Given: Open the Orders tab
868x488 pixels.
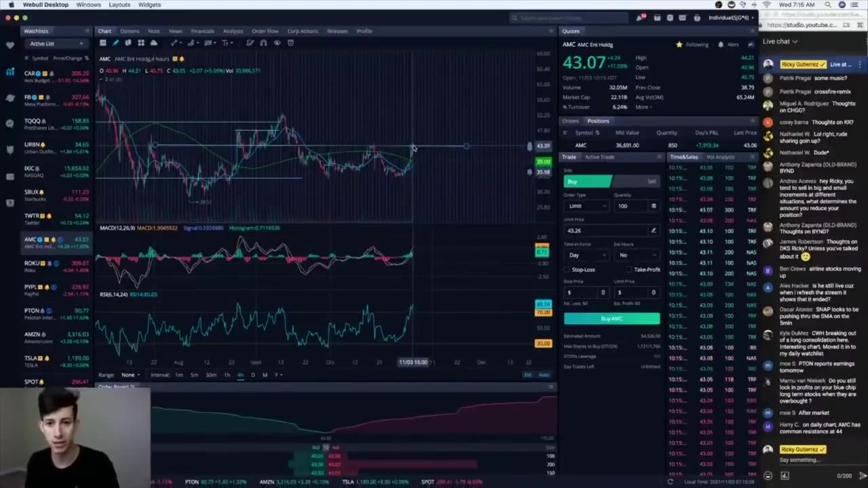Looking at the screenshot, I should [570, 121].
